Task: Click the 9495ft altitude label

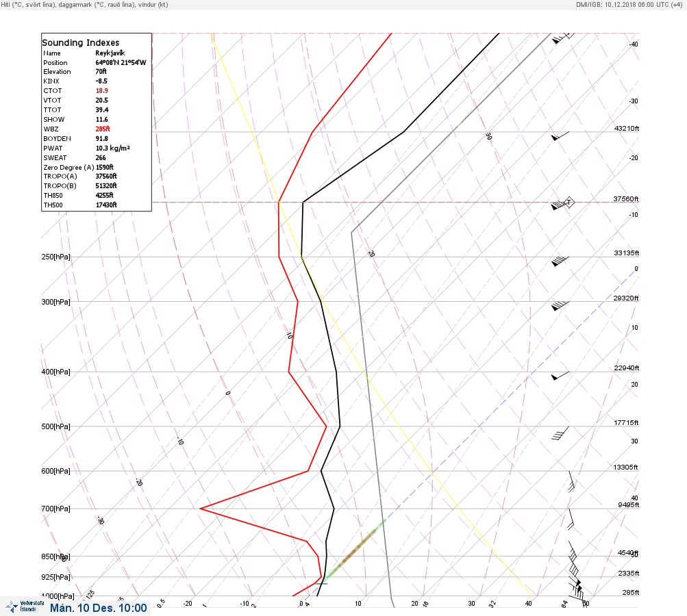Action: [x=628, y=505]
